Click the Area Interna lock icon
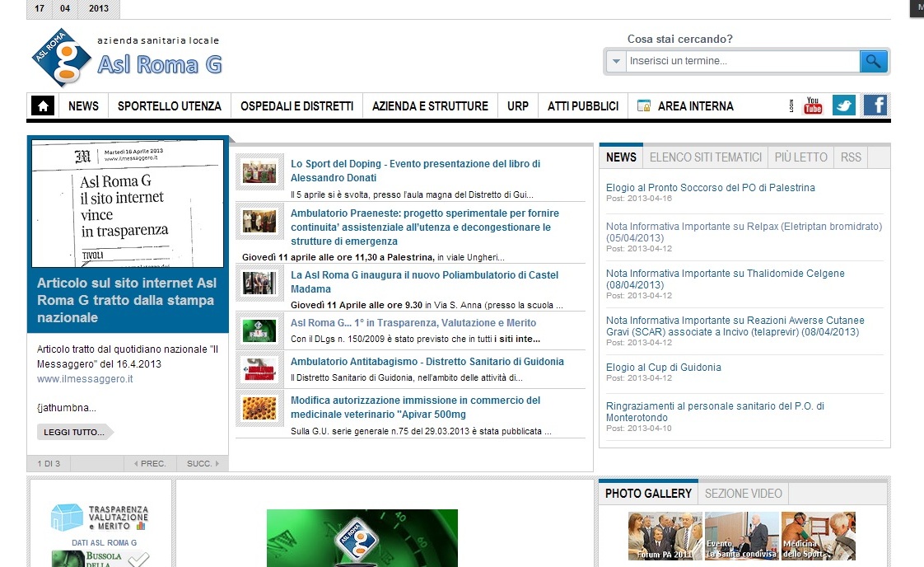The image size is (924, 567). point(644,106)
